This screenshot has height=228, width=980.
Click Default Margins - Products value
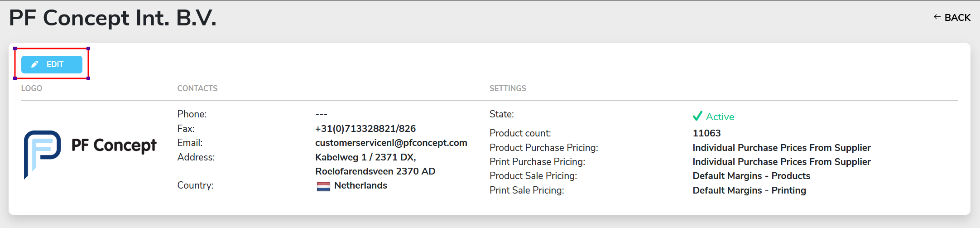pyautogui.click(x=751, y=176)
